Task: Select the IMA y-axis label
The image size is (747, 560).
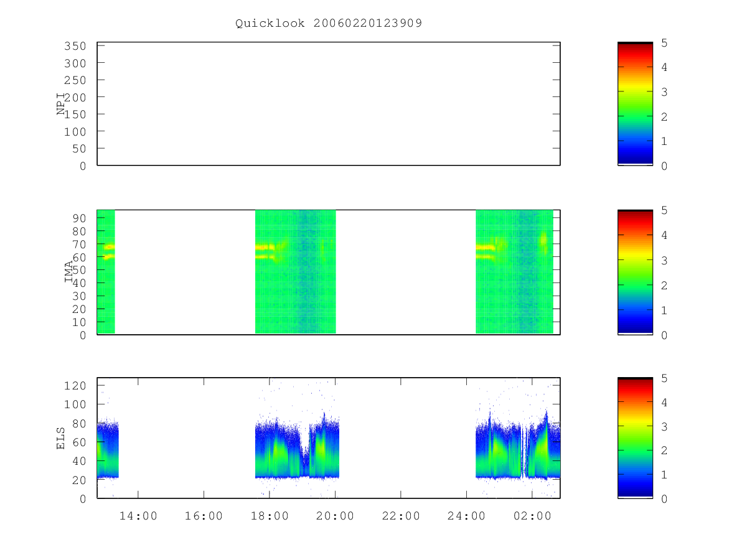Action: pos(69,272)
